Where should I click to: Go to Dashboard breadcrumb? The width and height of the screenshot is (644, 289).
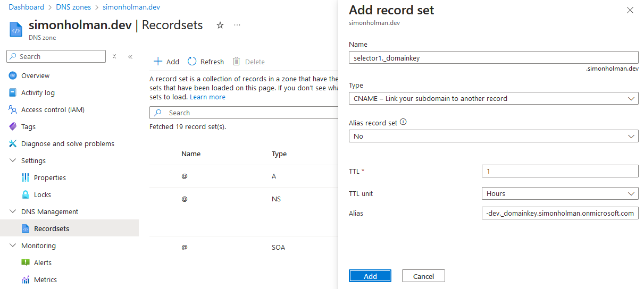pyautogui.click(x=27, y=7)
